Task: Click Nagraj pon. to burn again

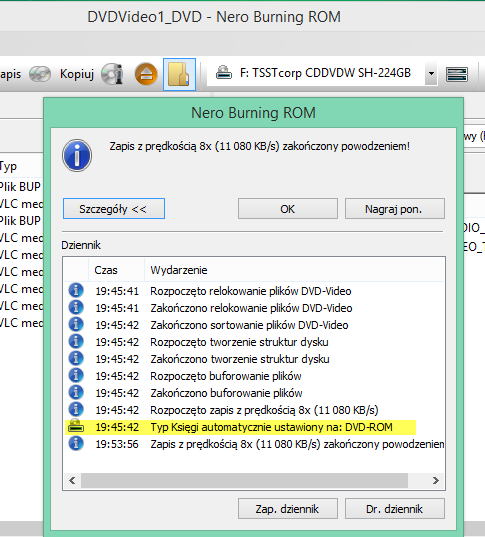Action: point(395,209)
